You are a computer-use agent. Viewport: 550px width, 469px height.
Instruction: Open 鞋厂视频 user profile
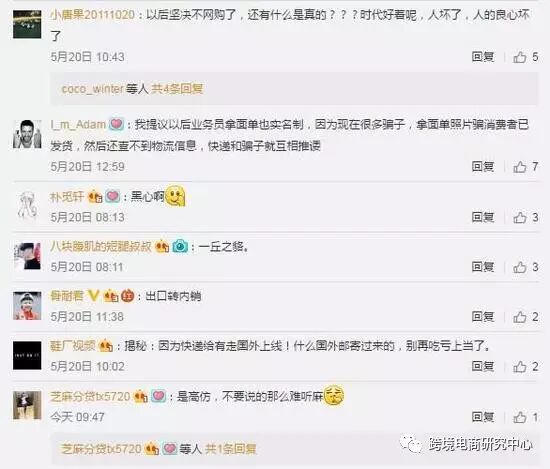tap(73, 346)
